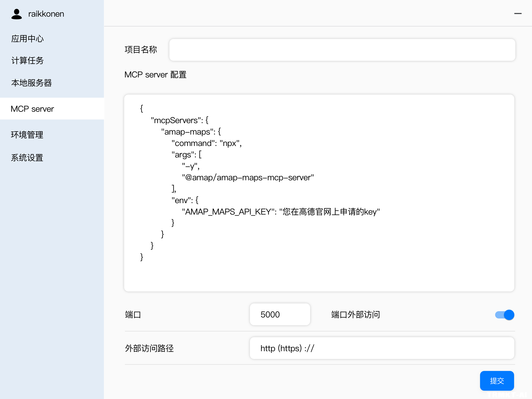This screenshot has width=532, height=399.
Task: Click the minimize button at top right
Action: pos(518,13)
